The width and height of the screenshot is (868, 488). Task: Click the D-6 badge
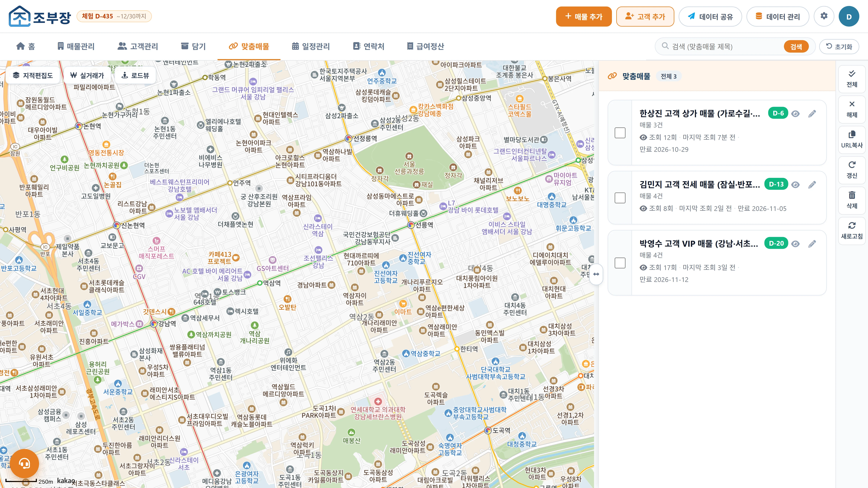coord(778,113)
